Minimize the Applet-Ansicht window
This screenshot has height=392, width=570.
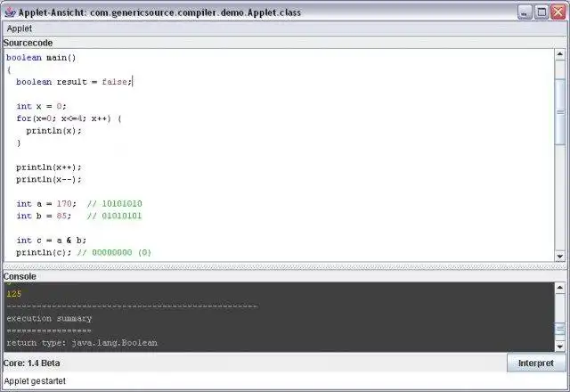coord(525,12)
